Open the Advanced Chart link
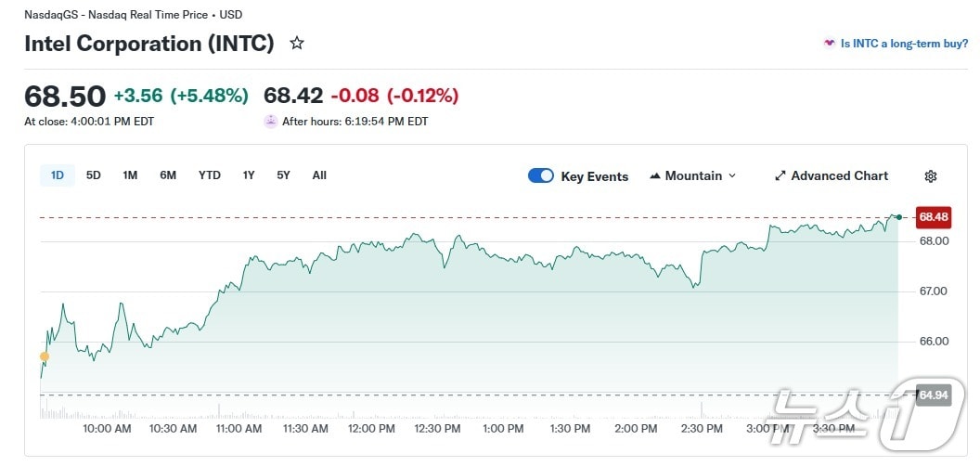 (839, 176)
